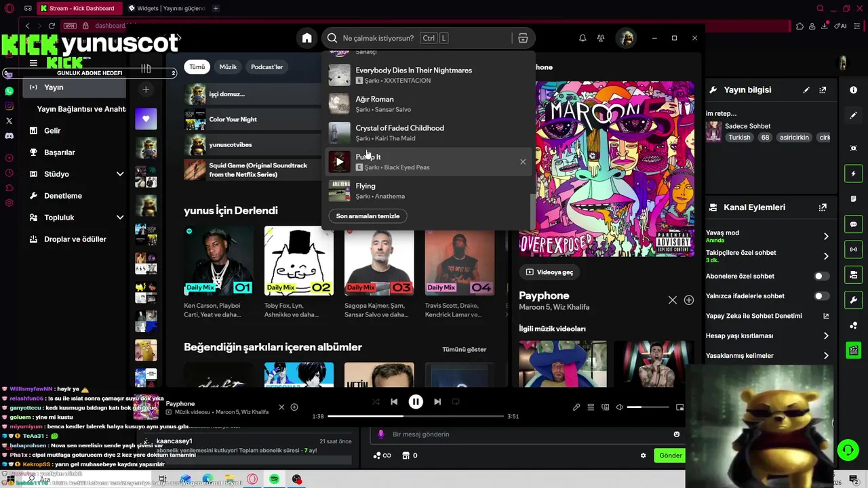Select the Tümü filter chip
Viewport: 868px width, 488px height.
coord(197,67)
